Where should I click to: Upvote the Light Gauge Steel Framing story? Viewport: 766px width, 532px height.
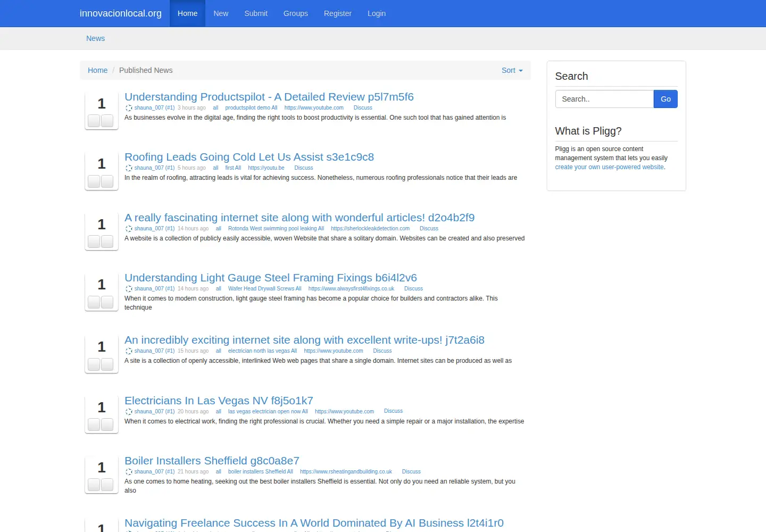click(94, 302)
